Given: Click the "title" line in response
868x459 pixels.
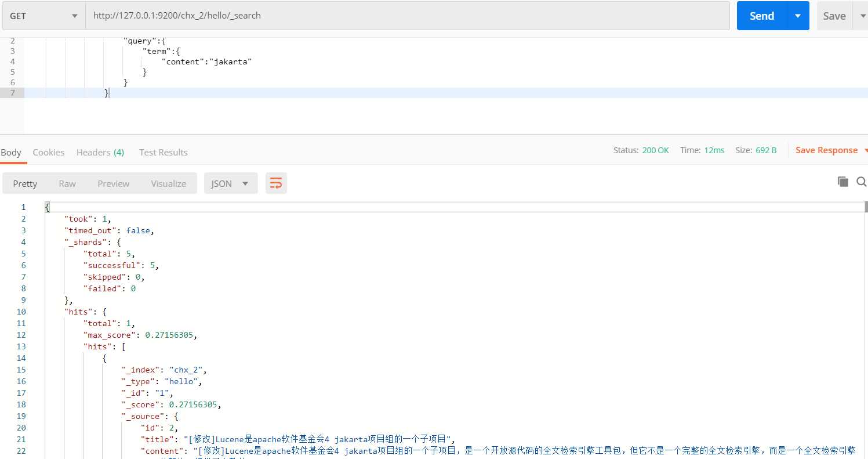Looking at the screenshot, I should [299, 439].
